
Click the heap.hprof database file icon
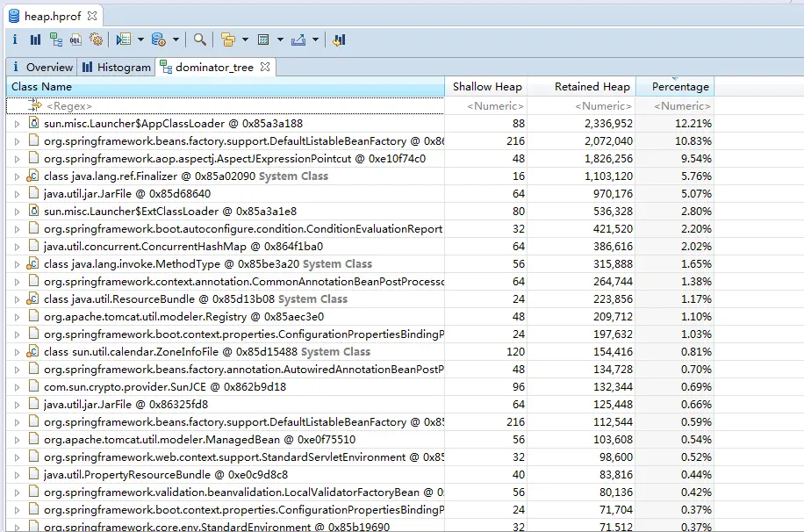tap(14, 16)
